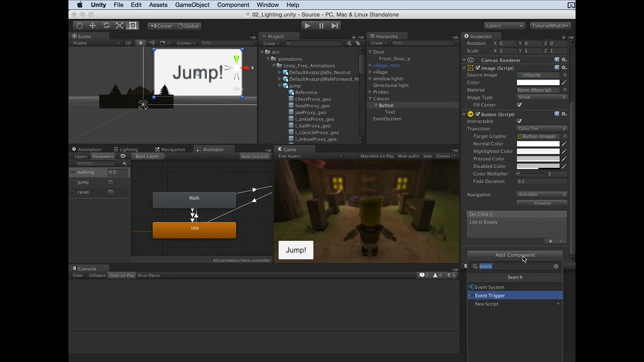Toggle the animator layers eye icon
The image size is (644, 362).
(123, 156)
